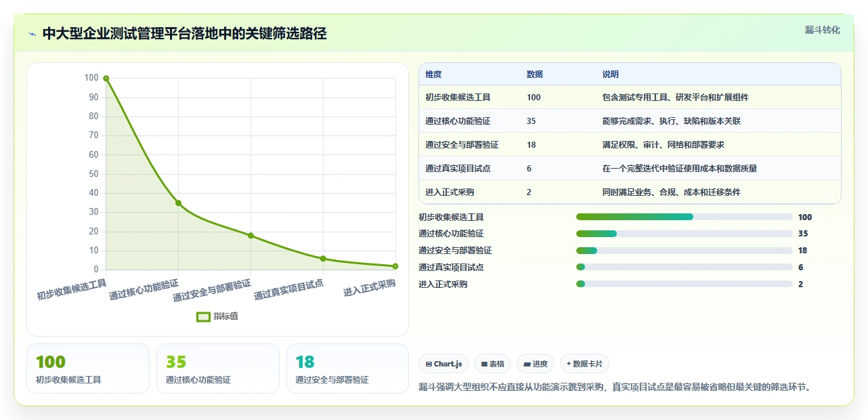This screenshot has width=868, height=420.
Task: Click the page title 中大型企业测试管理平台落地中的关键筛选路径
Action: click(x=184, y=33)
